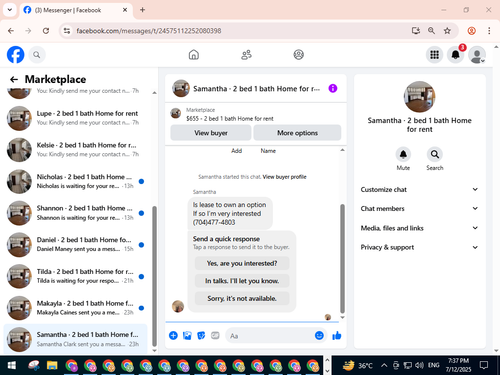
Task: Open the account profile avatar menu
Action: click(477, 55)
